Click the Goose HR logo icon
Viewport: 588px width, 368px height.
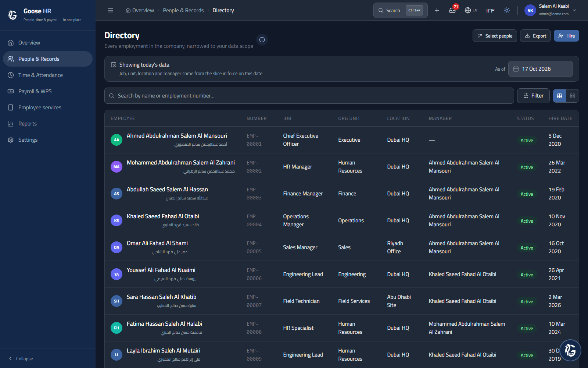click(x=12, y=15)
